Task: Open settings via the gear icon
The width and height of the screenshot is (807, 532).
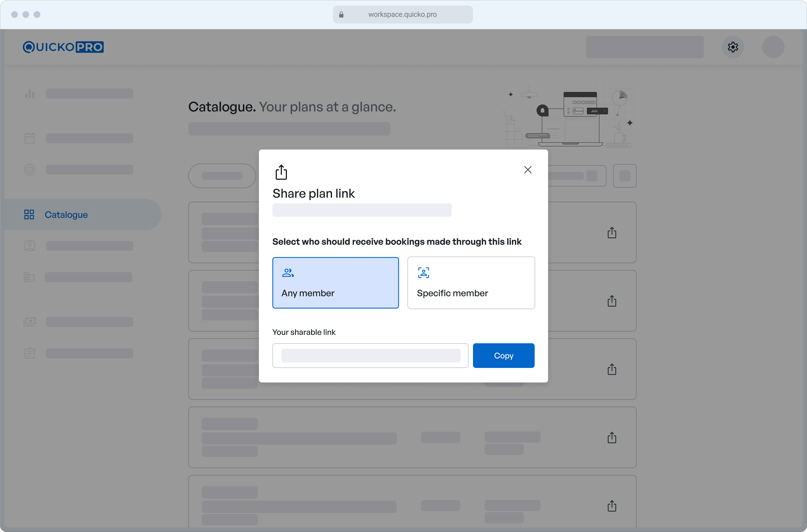Action: tap(733, 47)
